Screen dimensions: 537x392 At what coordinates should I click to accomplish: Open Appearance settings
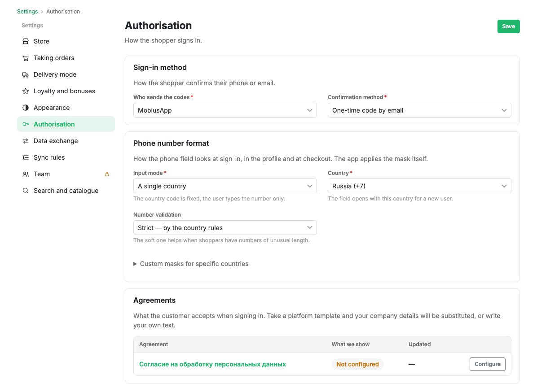click(x=66, y=108)
